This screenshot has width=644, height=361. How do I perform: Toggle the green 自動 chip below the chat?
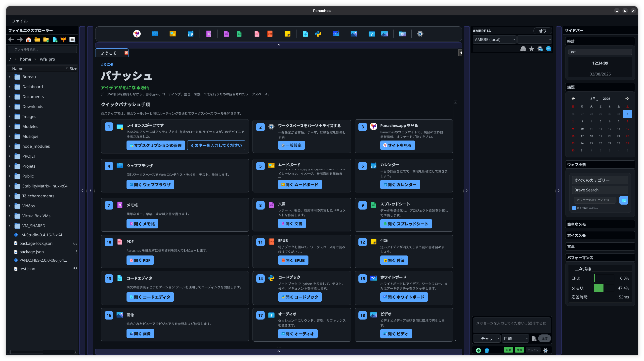coord(508,350)
